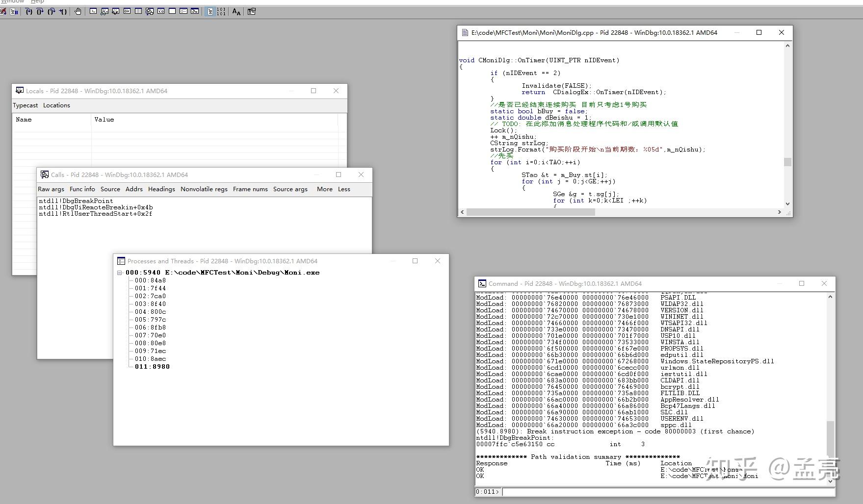Click the source window horizontal scrollbar thumb

[530, 212]
